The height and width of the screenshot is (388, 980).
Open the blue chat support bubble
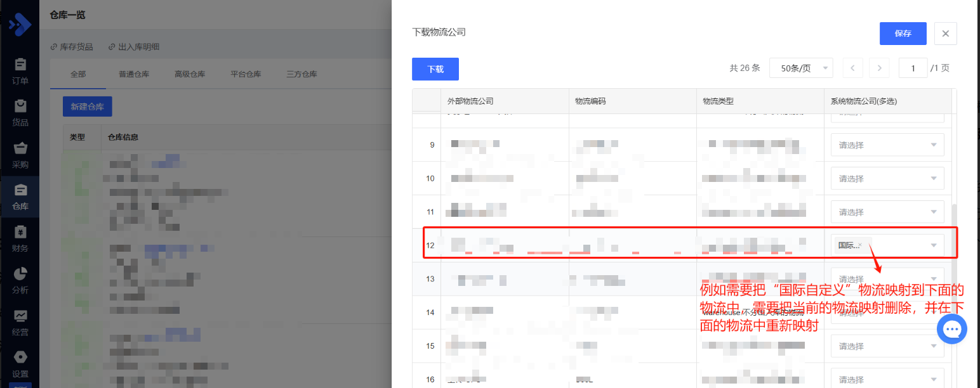pos(952,329)
